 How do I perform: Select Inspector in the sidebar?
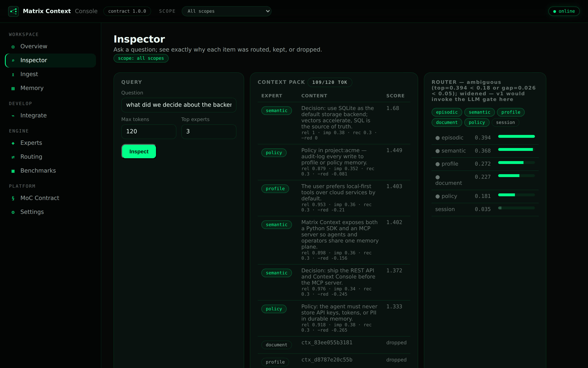pyautogui.click(x=50, y=60)
